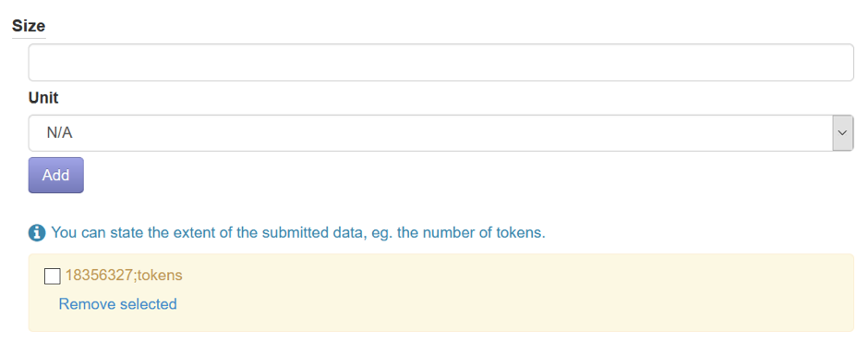Click the N/A text in Unit combo box
Image resolution: width=868 pixels, height=344 pixels.
point(60,133)
